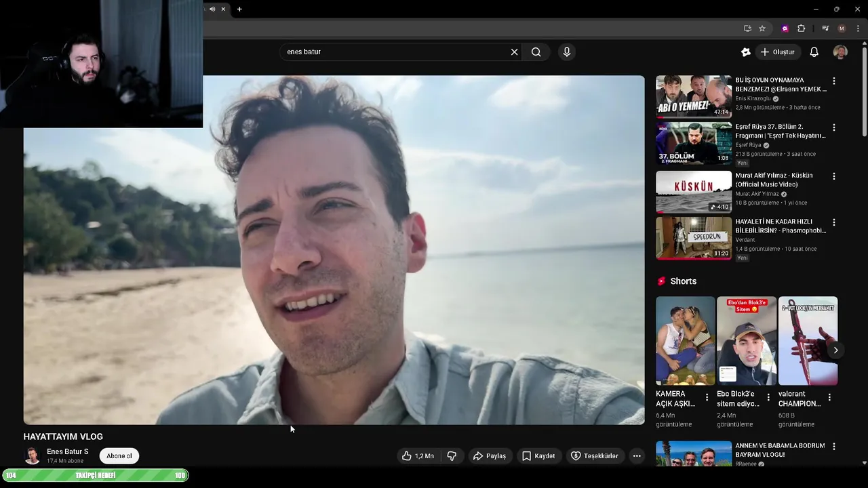Bookmark this page with the star icon
Image resolution: width=868 pixels, height=488 pixels.
click(x=762, y=28)
